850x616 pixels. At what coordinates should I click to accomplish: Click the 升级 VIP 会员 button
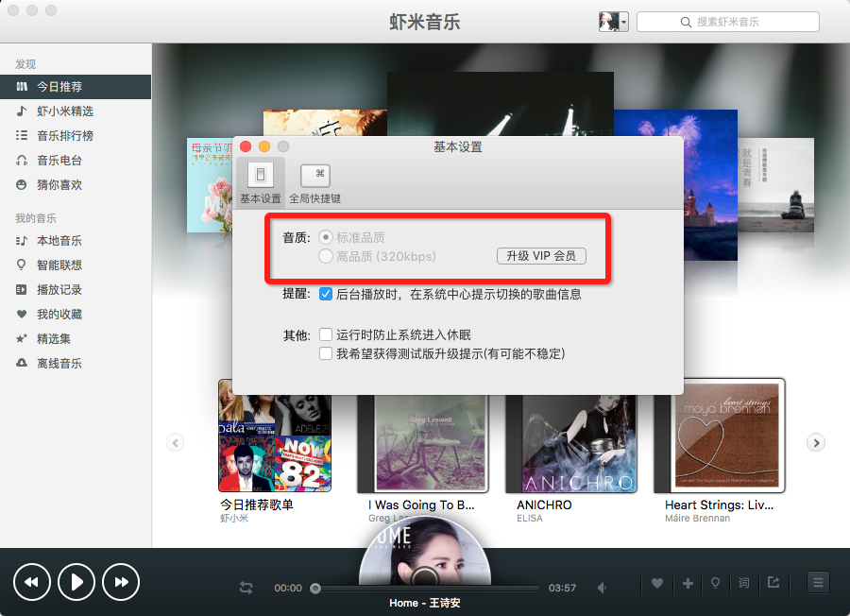541,256
